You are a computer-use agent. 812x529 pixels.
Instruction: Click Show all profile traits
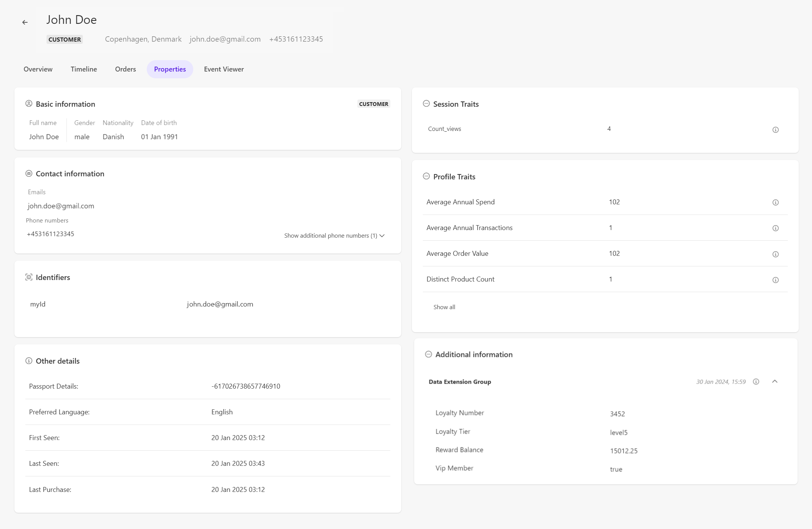tap(444, 307)
